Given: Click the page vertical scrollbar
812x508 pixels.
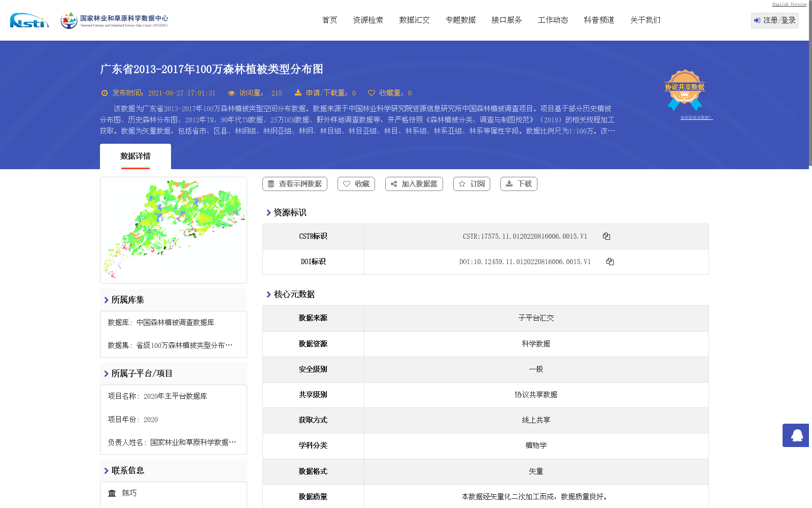Looking at the screenshot, I should click(810, 84).
